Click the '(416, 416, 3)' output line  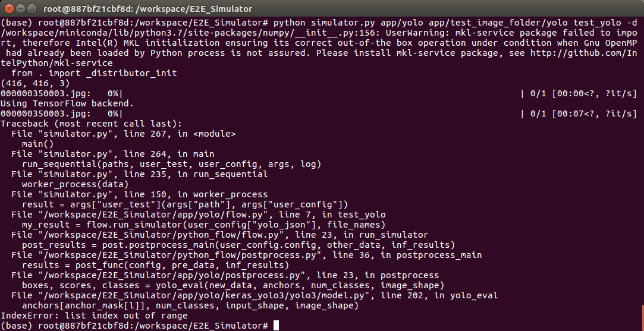point(35,83)
